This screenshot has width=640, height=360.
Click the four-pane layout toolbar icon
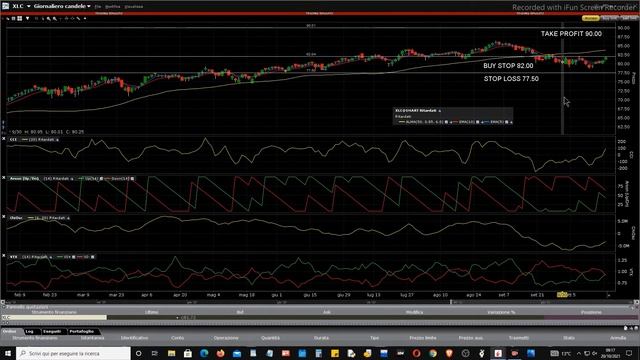click(x=19, y=18)
